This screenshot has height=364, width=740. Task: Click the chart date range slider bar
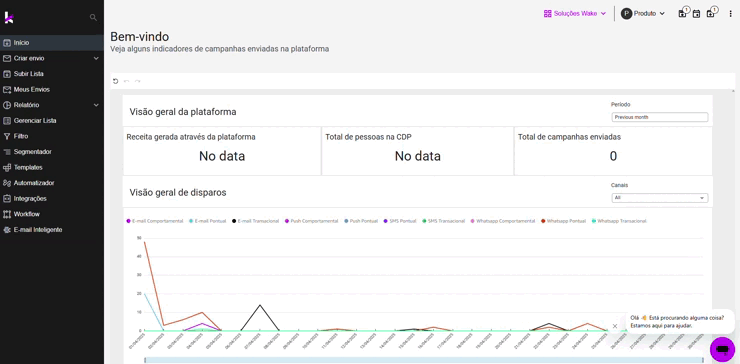(x=424, y=360)
